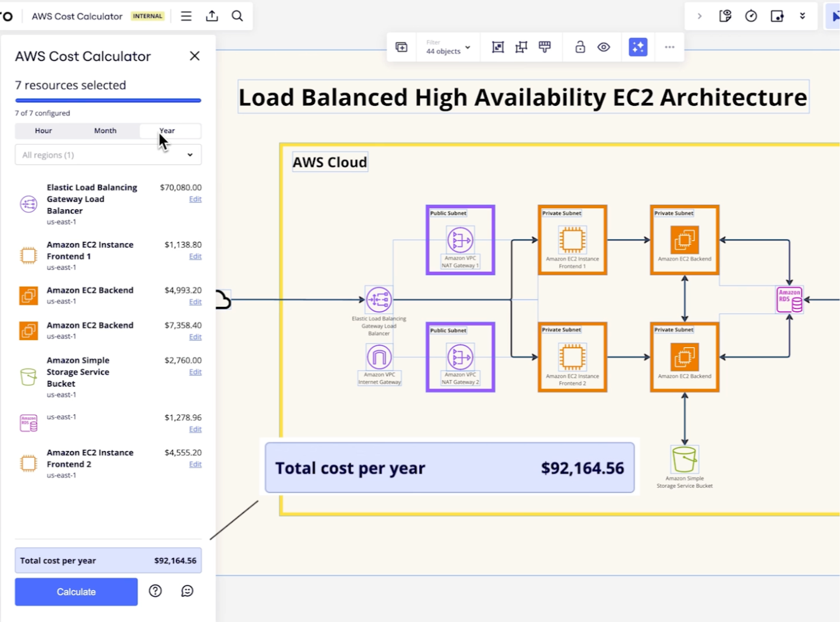Open the hamburger menu in top bar
840x622 pixels.
coord(186,16)
